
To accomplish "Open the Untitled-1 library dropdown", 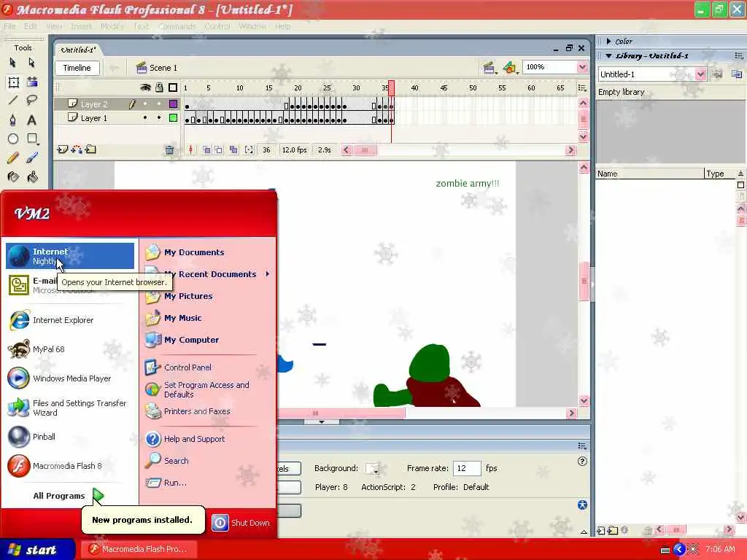I will (x=700, y=74).
